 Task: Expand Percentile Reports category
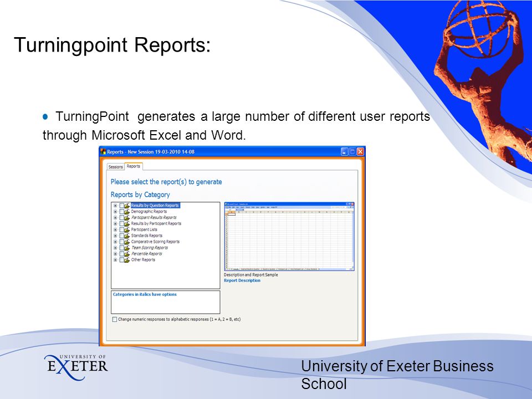coord(115,254)
